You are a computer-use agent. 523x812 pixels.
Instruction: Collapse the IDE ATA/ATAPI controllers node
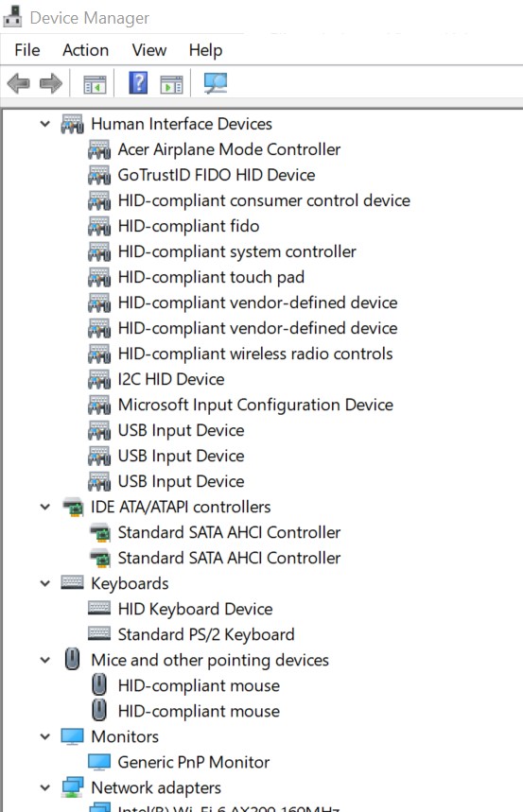[x=45, y=507]
